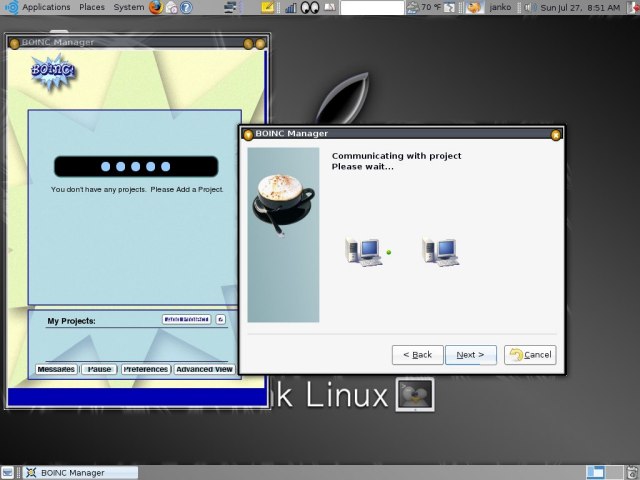640x480 pixels.
Task: Open the Trash icon in the bottom panel
Action: [633, 472]
